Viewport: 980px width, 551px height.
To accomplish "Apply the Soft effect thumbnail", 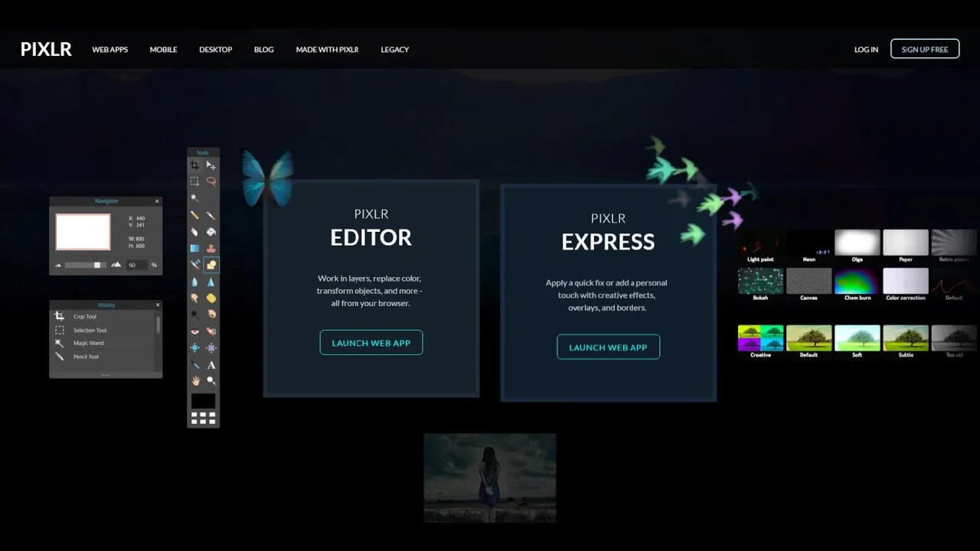I will (x=857, y=338).
